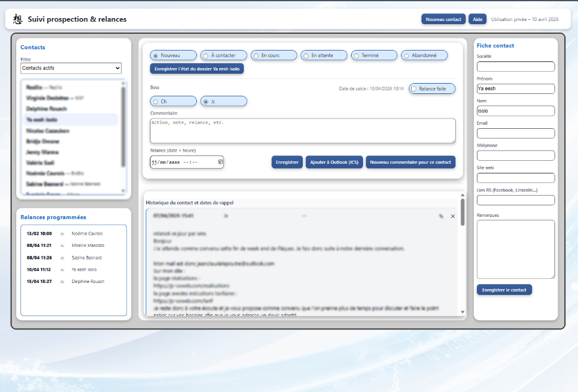Tick the Relance faite checkbox
Screen dimensions: 578x392
click(x=414, y=89)
